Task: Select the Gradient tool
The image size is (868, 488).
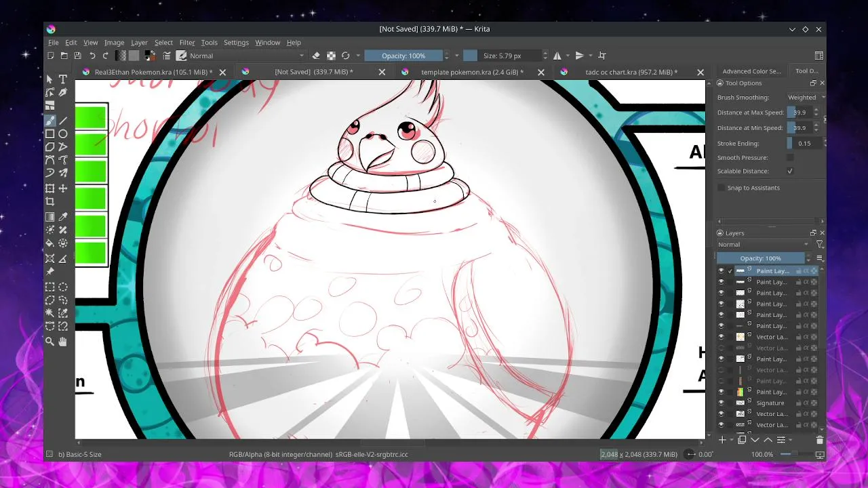Action: (50, 217)
